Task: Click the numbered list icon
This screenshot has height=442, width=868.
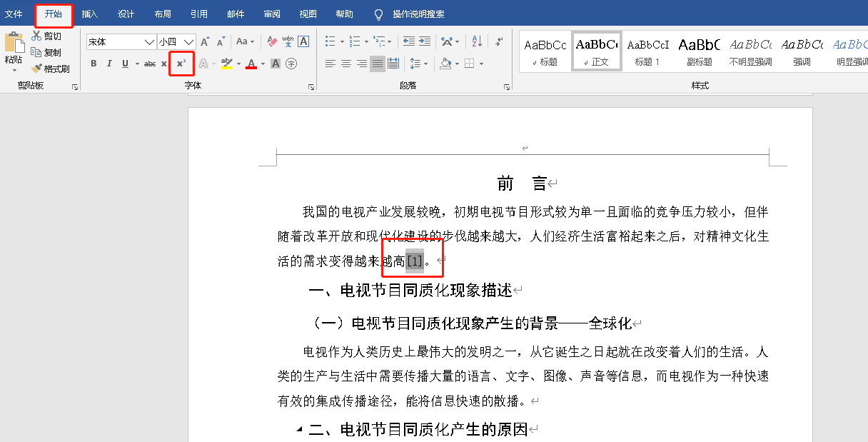Action: click(355, 41)
